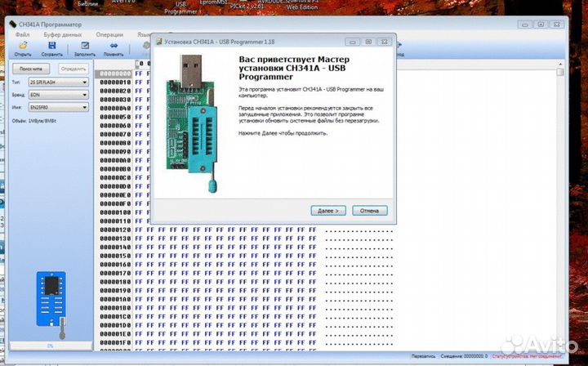Swap bytes using the Поменять icon

pos(114,49)
